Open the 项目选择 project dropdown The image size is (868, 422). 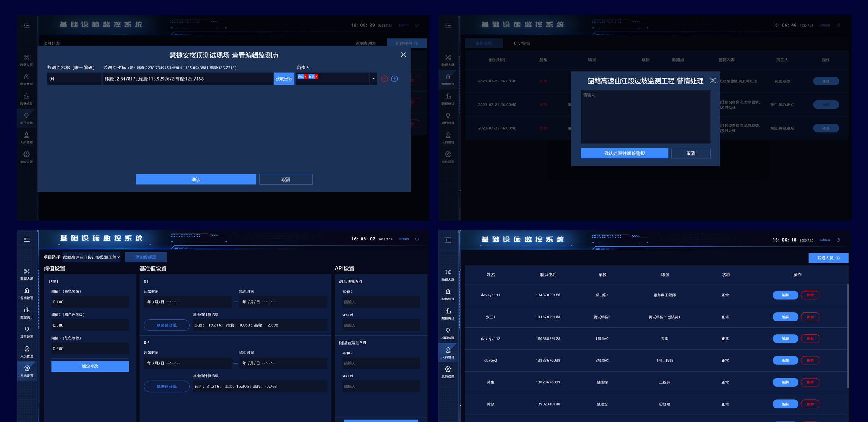point(91,257)
